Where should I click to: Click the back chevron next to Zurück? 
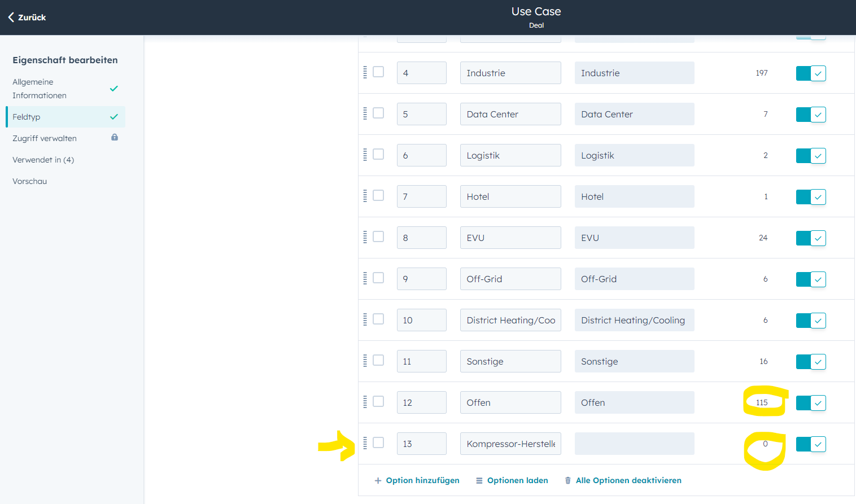[x=11, y=17]
